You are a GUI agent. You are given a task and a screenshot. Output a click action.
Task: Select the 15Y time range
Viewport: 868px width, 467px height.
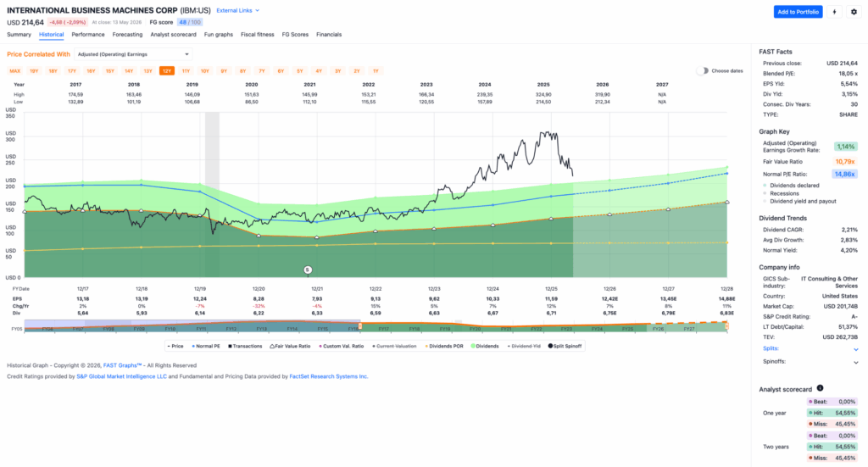109,71
